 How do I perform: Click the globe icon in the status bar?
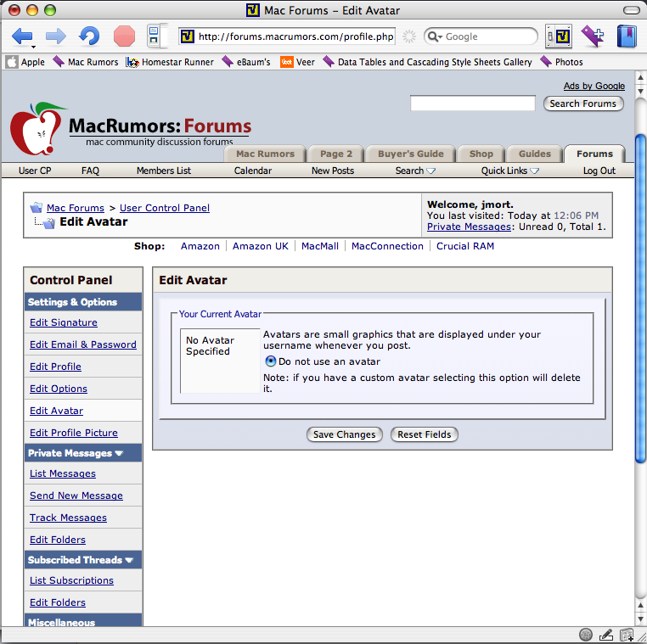[586, 635]
